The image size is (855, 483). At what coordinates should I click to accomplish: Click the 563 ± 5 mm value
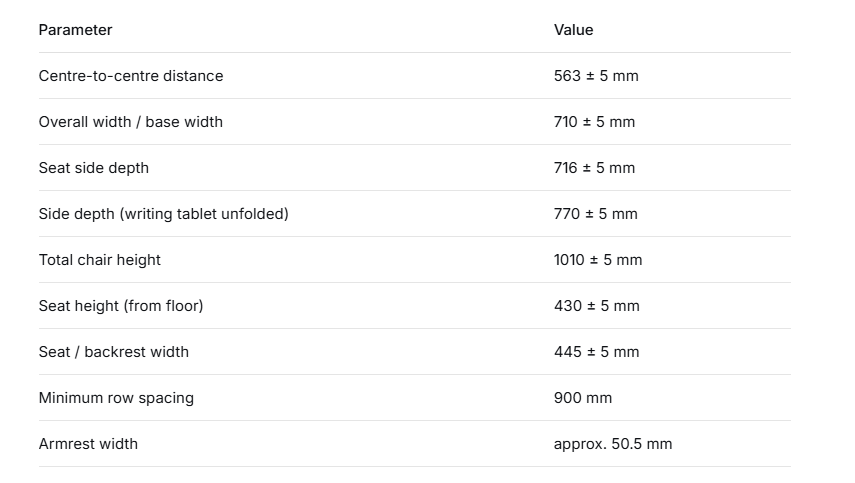596,76
